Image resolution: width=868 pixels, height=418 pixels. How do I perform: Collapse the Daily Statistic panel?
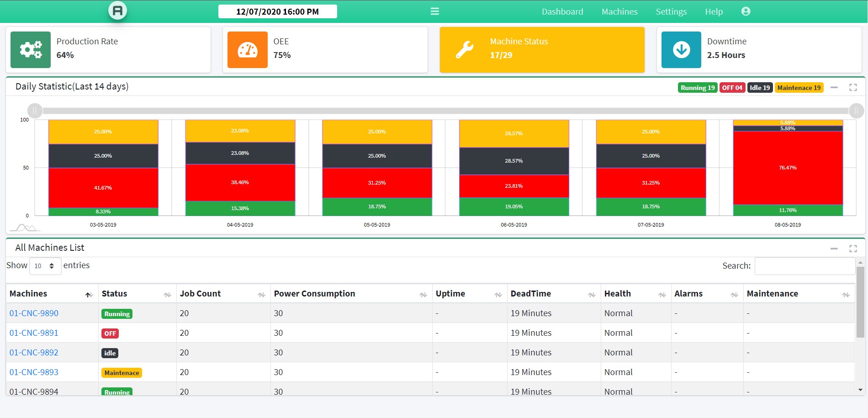pos(834,87)
